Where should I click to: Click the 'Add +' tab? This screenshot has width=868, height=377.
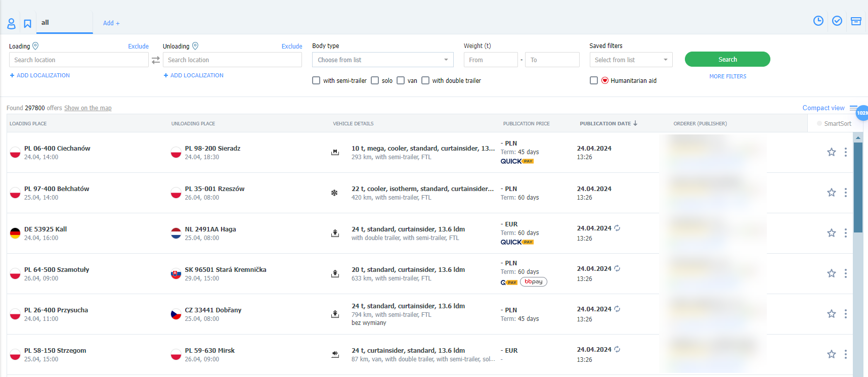(x=111, y=23)
